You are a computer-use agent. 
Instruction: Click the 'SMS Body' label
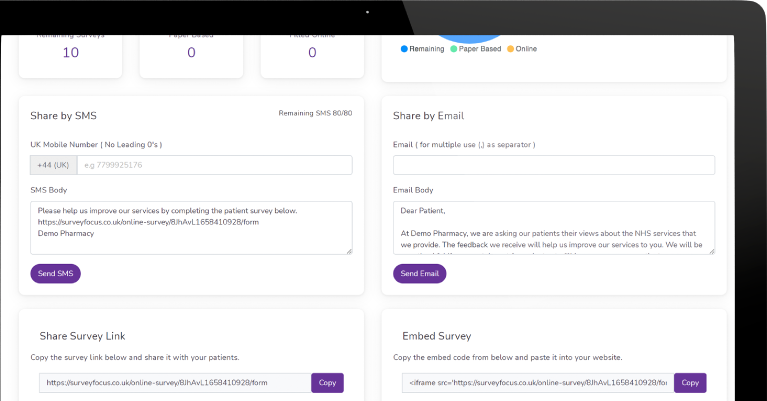click(x=48, y=190)
